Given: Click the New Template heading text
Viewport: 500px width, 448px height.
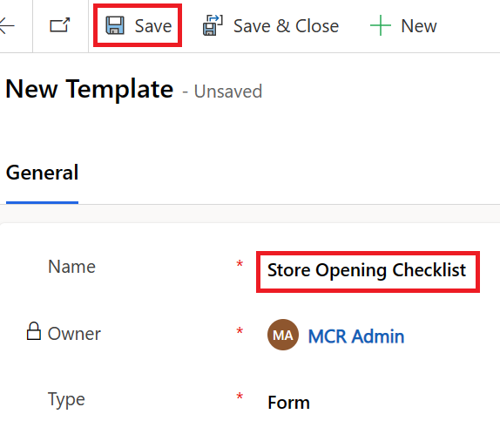Looking at the screenshot, I should tap(89, 90).
